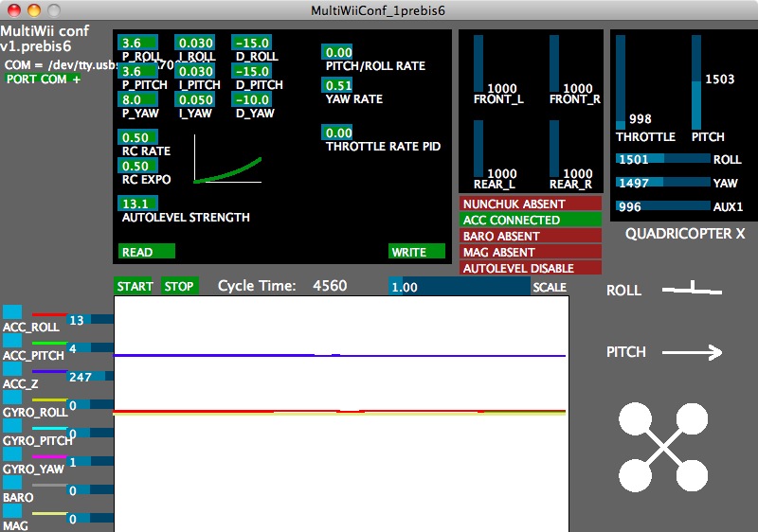This screenshot has width=758, height=532.
Task: Select the P_ROLL value 3.6
Action: pyautogui.click(x=137, y=43)
